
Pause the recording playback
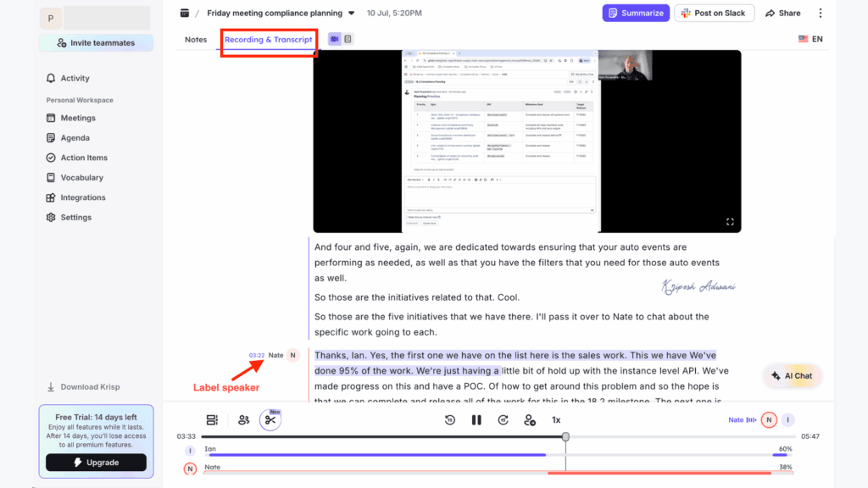(x=476, y=419)
